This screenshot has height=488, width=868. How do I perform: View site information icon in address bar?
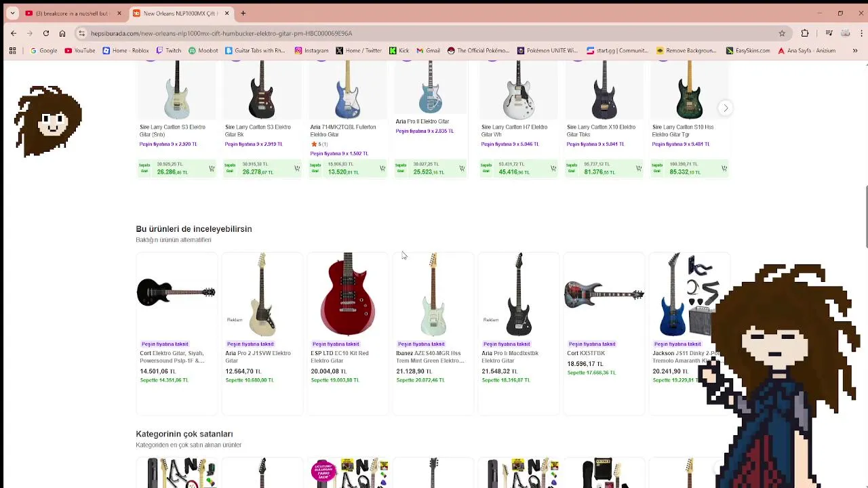pyautogui.click(x=81, y=33)
